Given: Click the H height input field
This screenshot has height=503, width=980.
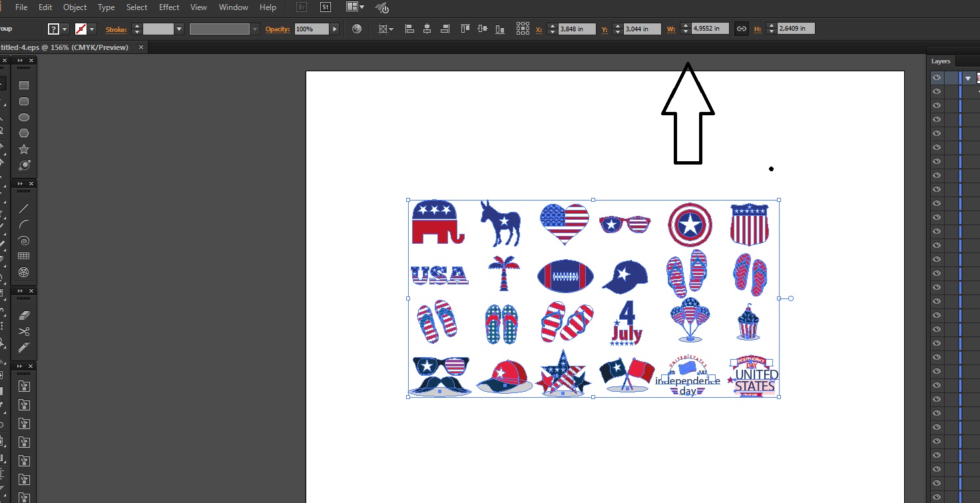Looking at the screenshot, I should click(x=796, y=29).
